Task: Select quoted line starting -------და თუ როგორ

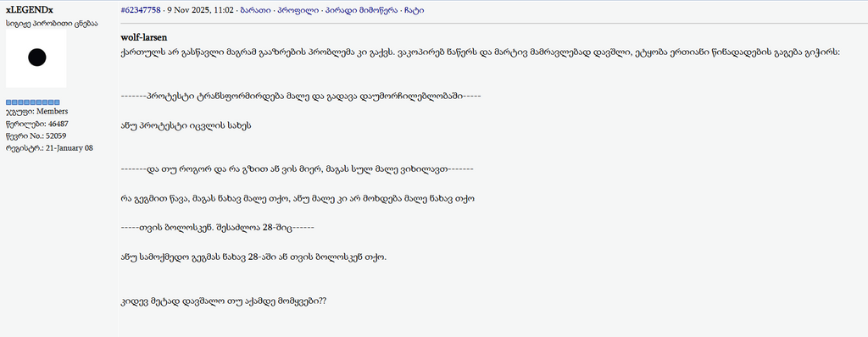Action: pos(297,169)
